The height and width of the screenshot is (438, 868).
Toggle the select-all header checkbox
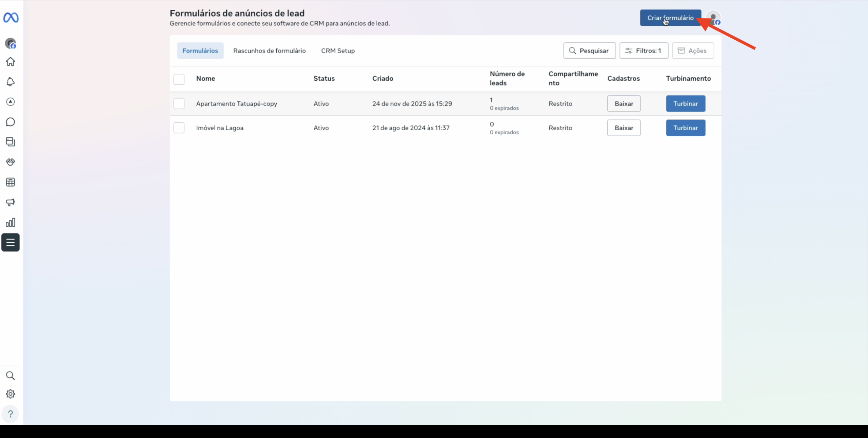tap(179, 79)
